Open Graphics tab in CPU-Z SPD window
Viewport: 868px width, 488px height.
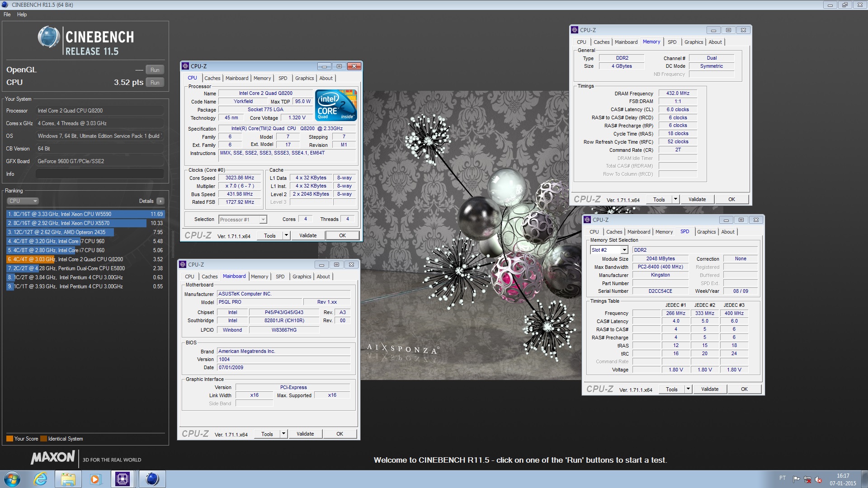(x=706, y=232)
